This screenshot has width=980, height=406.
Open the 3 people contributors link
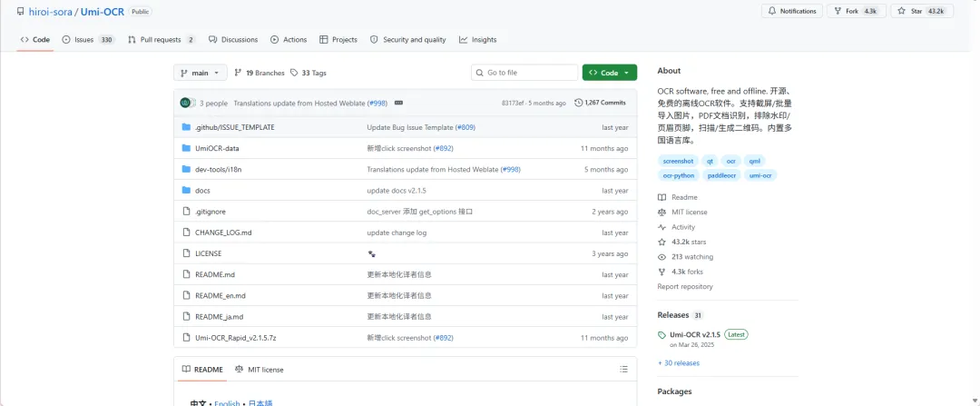click(214, 104)
